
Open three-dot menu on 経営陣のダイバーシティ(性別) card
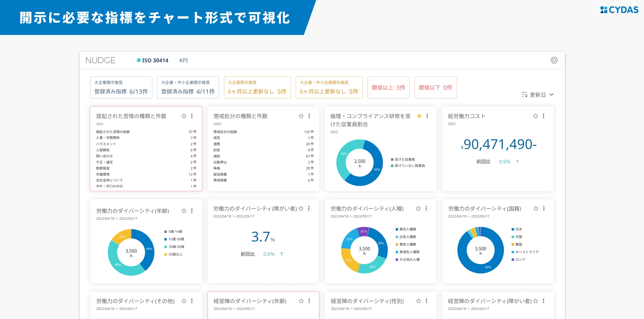click(426, 301)
